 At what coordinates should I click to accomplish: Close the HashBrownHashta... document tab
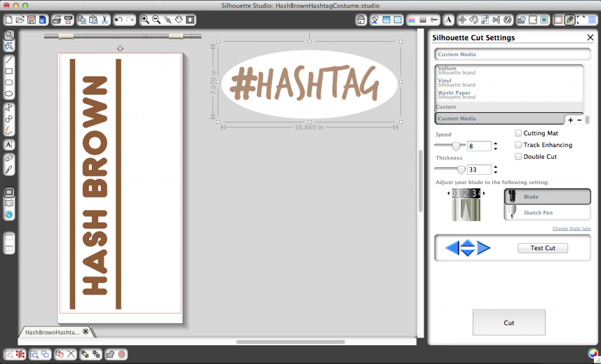click(86, 331)
